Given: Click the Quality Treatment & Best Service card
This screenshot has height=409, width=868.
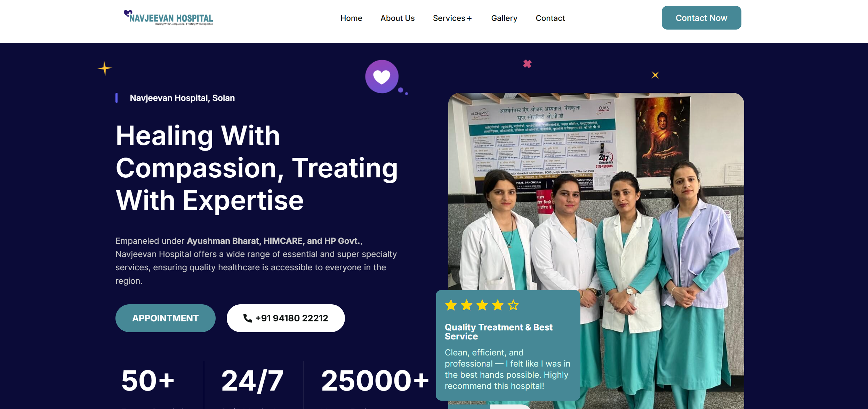Looking at the screenshot, I should (508, 345).
